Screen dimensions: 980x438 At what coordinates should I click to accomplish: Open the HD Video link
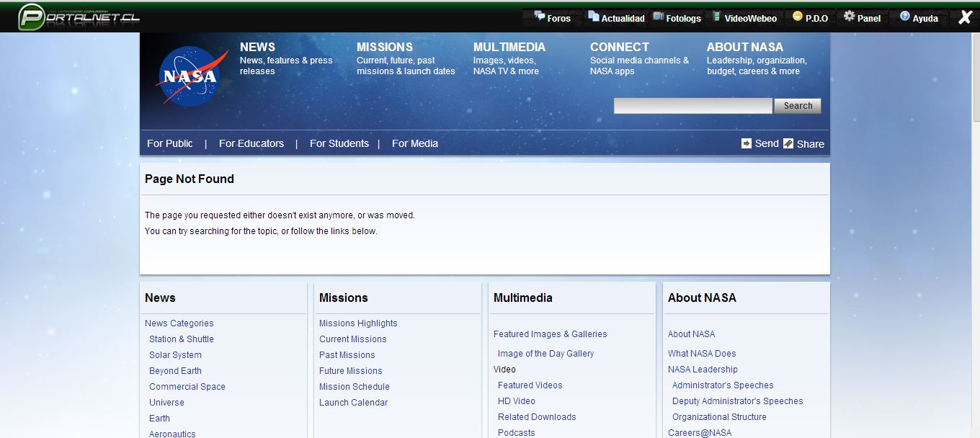click(x=517, y=401)
